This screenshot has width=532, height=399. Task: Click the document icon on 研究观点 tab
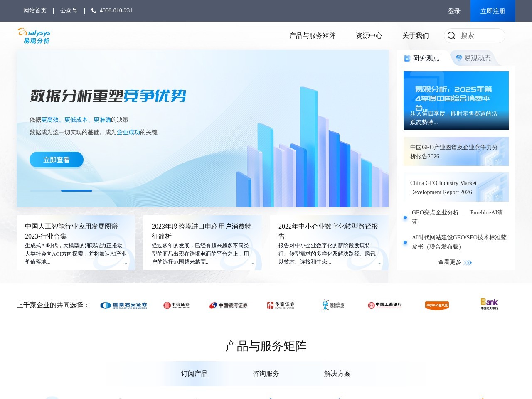click(407, 58)
